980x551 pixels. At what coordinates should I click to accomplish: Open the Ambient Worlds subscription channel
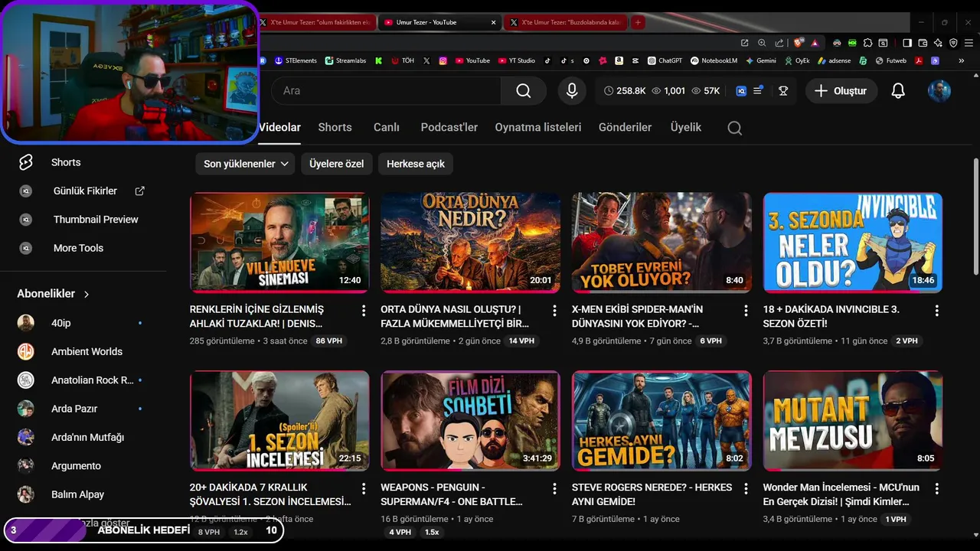click(87, 351)
